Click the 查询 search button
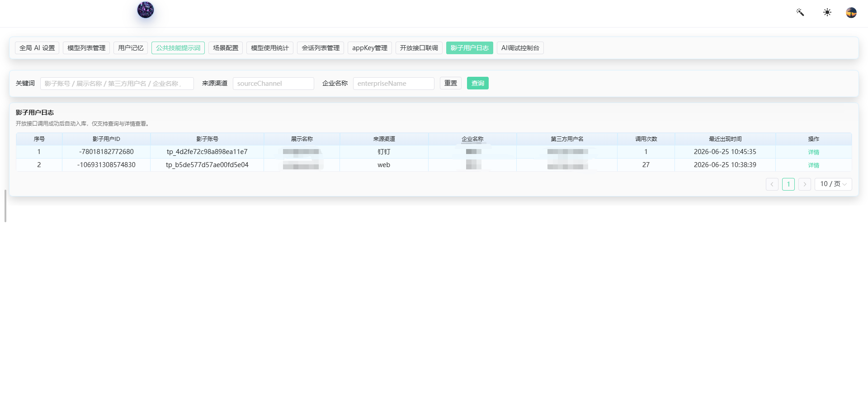 478,83
